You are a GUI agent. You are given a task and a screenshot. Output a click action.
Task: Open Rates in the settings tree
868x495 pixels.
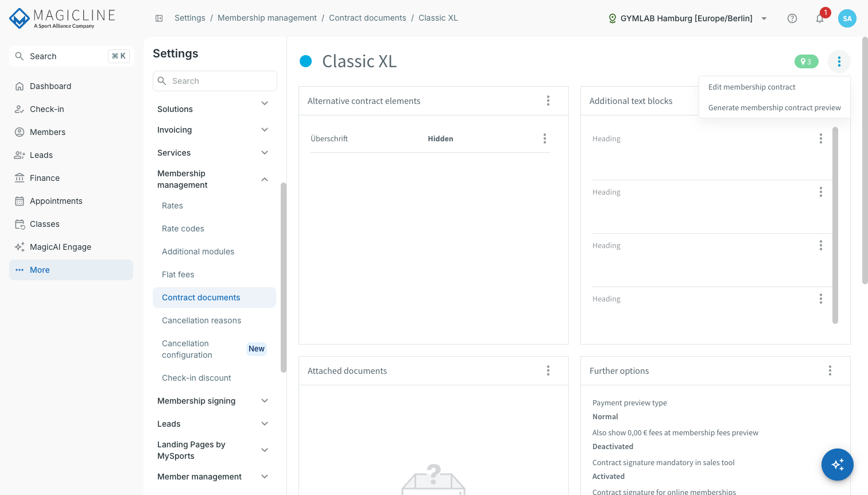[214, 206]
